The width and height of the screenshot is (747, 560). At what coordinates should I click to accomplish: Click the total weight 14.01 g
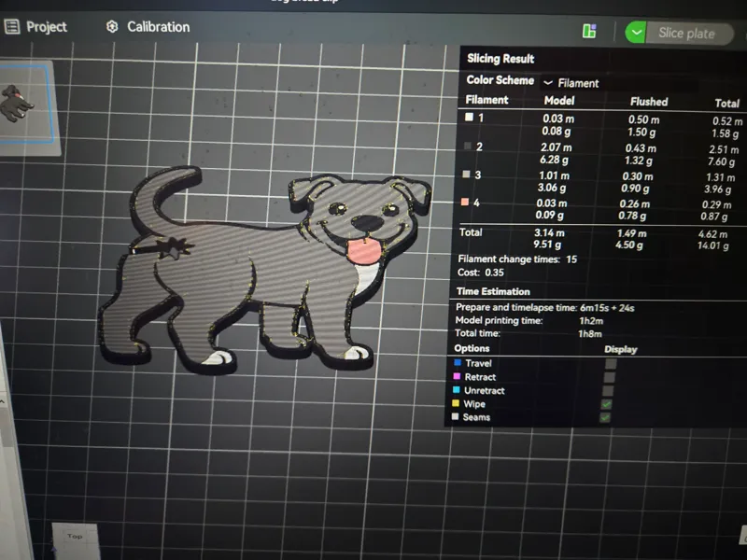[712, 245]
